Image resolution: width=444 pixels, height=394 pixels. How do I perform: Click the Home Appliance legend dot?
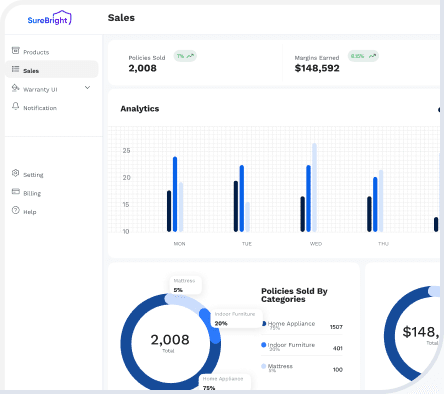pyautogui.click(x=264, y=324)
